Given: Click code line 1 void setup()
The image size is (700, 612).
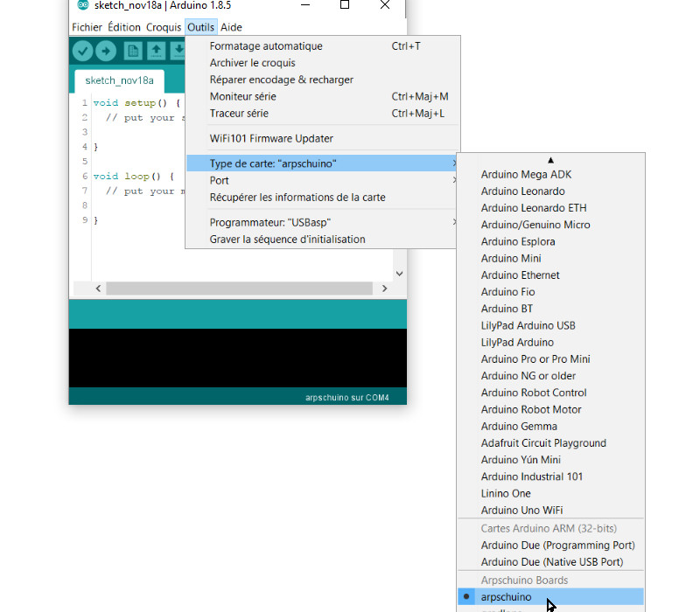Looking at the screenshot, I should [x=136, y=103].
